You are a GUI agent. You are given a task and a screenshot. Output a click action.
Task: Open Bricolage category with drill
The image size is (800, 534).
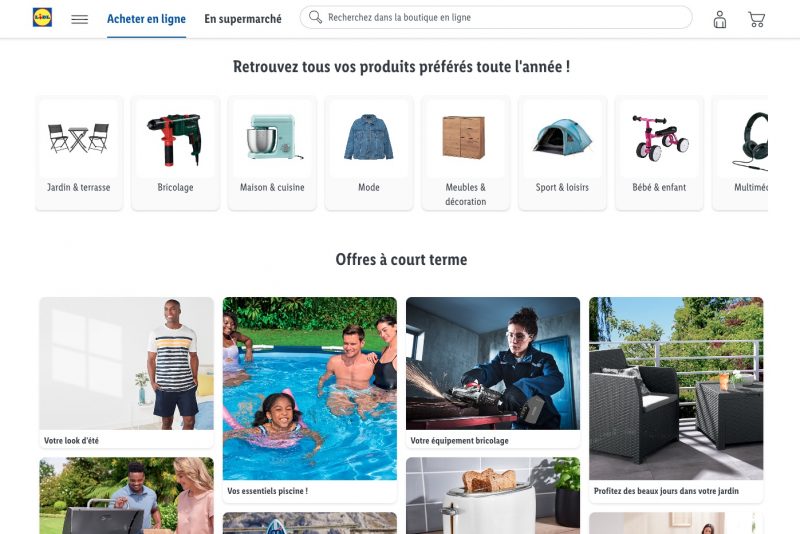pos(176,153)
